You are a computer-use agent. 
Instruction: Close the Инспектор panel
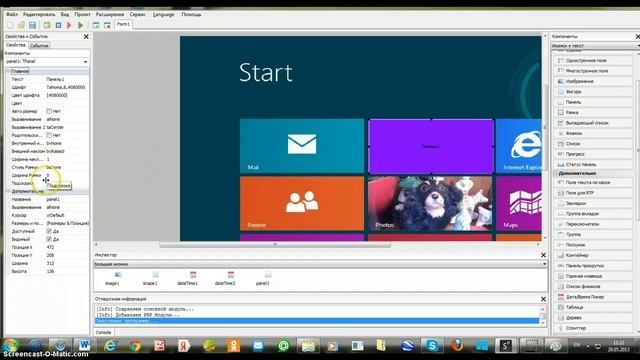click(x=543, y=255)
